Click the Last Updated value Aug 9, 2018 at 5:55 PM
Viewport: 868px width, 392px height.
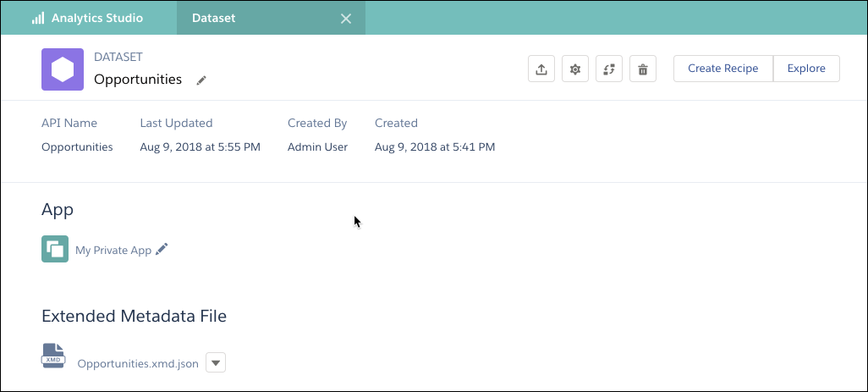coord(200,146)
